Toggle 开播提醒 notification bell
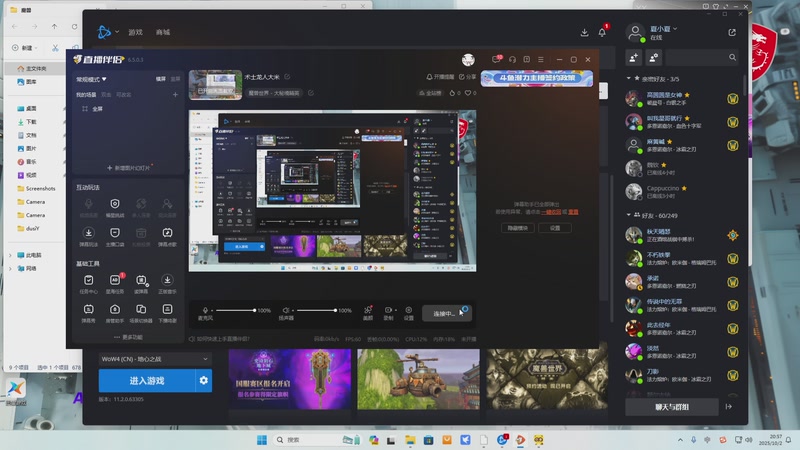This screenshot has width=800, height=450. pos(440,77)
